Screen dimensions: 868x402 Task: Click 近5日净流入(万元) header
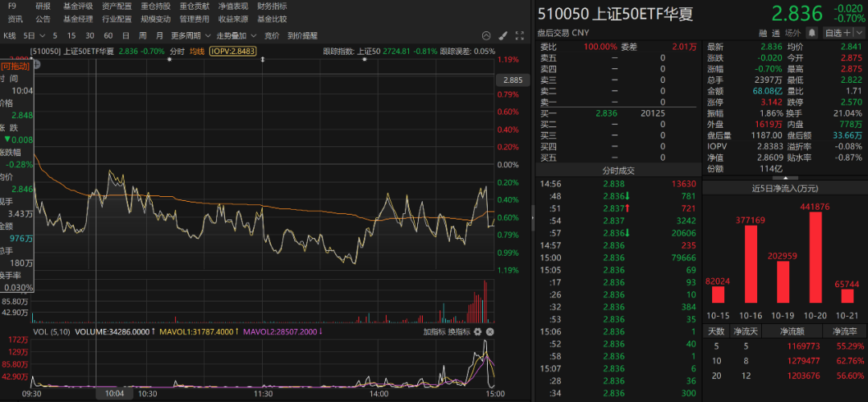[x=785, y=188]
